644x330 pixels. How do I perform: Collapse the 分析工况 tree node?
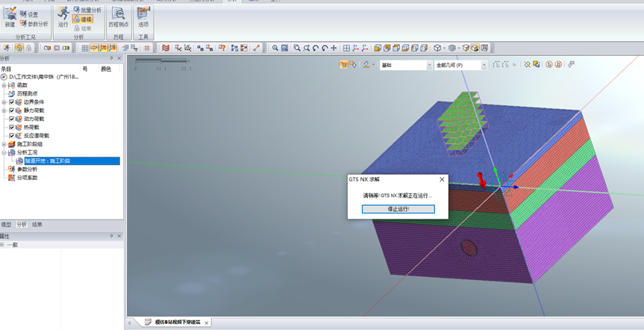[4, 152]
